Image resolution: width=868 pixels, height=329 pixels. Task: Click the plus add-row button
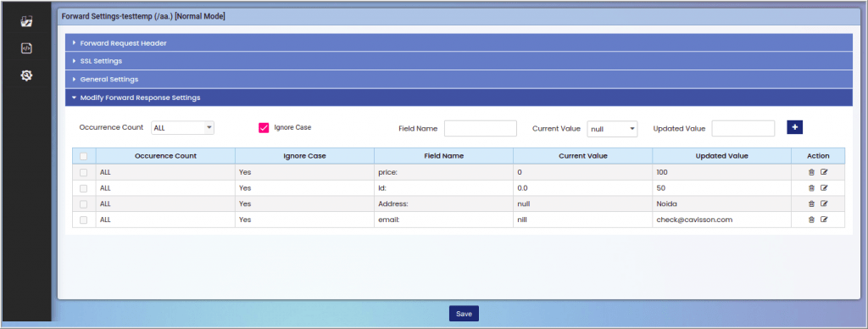click(x=794, y=127)
